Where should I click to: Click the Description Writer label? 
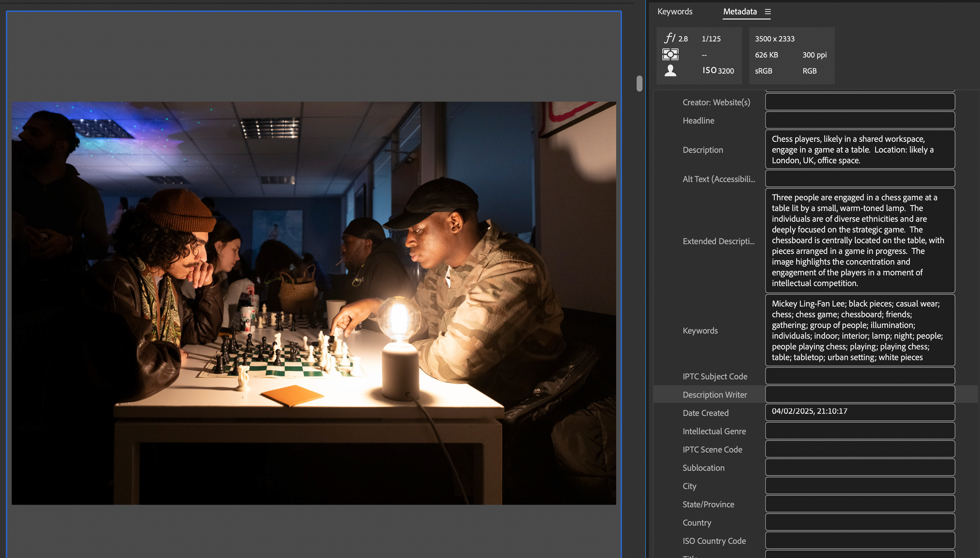pos(715,394)
